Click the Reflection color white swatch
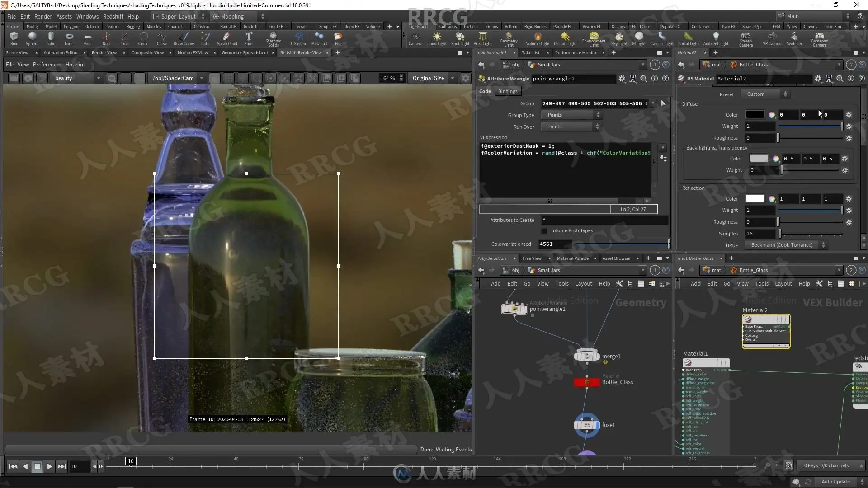The width and height of the screenshot is (868, 488). coord(755,199)
